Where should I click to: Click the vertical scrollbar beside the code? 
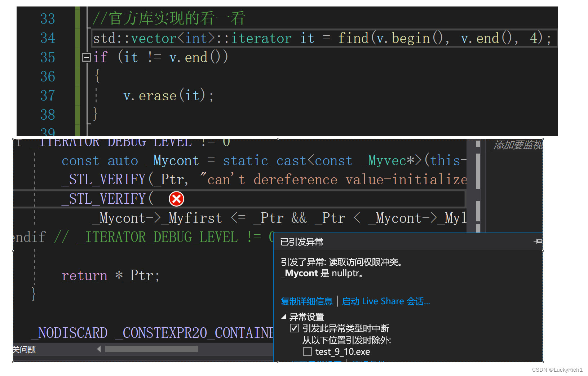[478, 186]
